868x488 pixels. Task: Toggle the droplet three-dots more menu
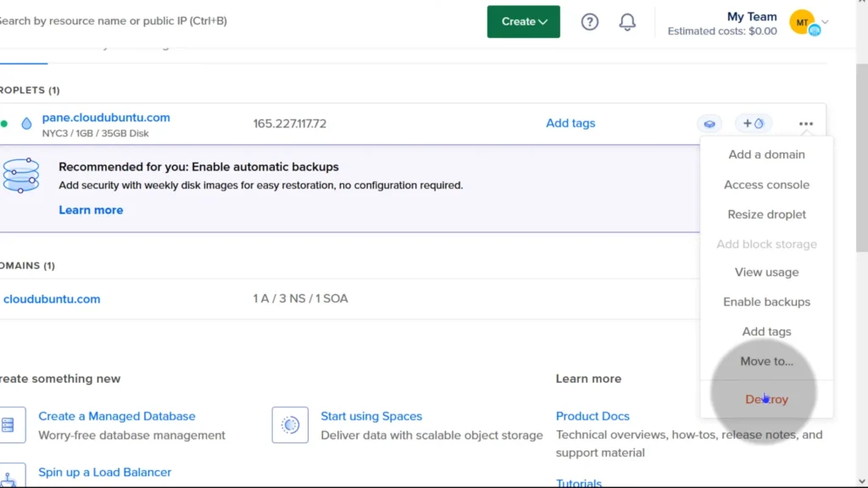[x=805, y=124]
